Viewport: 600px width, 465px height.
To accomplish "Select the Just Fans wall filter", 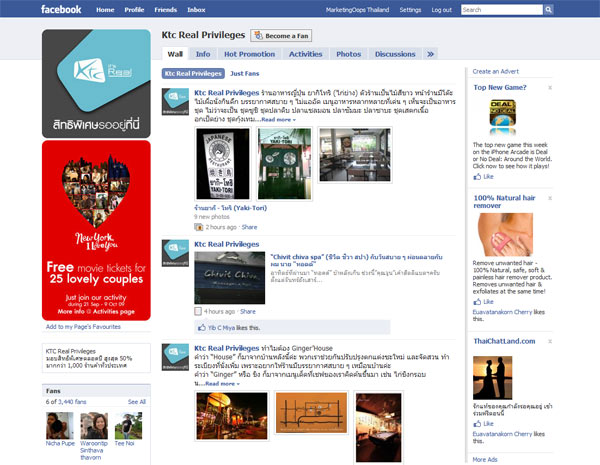I will 245,73.
